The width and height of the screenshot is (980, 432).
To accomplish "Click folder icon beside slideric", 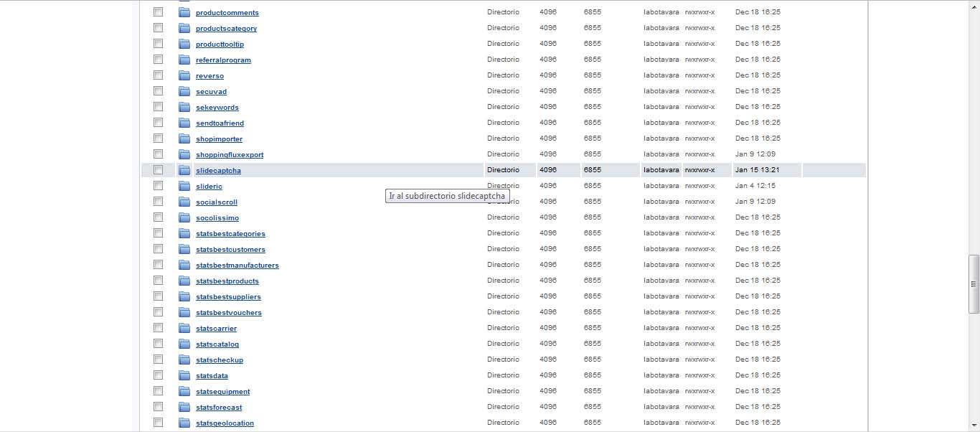I will [184, 186].
